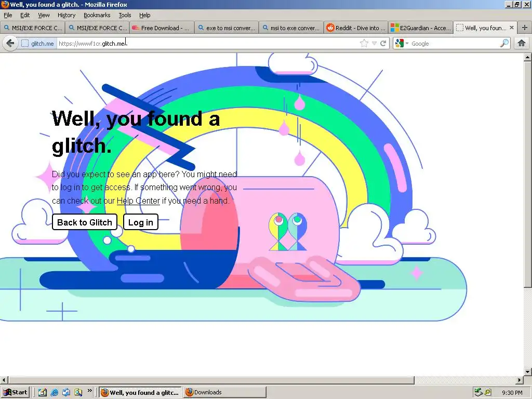Go to the Home page icon

[522, 43]
